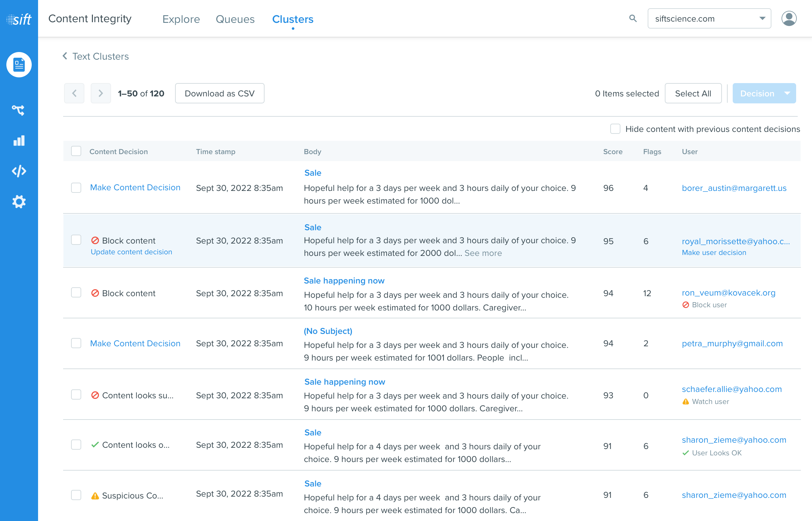Sort by the Flags column header
Image resolution: width=812 pixels, height=521 pixels.
tap(652, 152)
